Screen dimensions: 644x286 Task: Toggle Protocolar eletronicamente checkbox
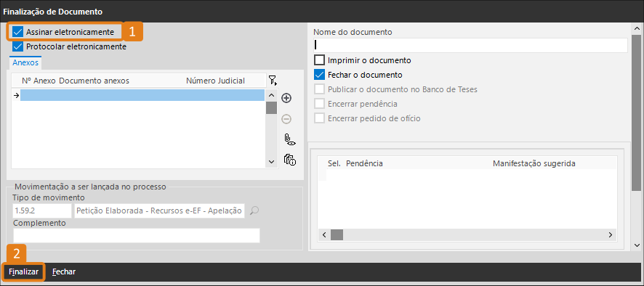pos(17,46)
